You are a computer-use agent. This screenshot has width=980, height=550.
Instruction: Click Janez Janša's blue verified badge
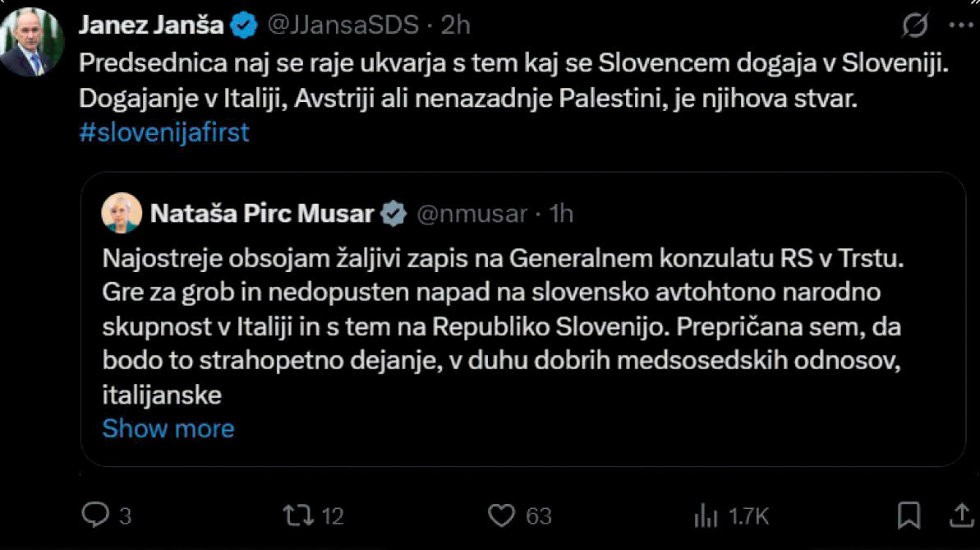[x=243, y=25]
